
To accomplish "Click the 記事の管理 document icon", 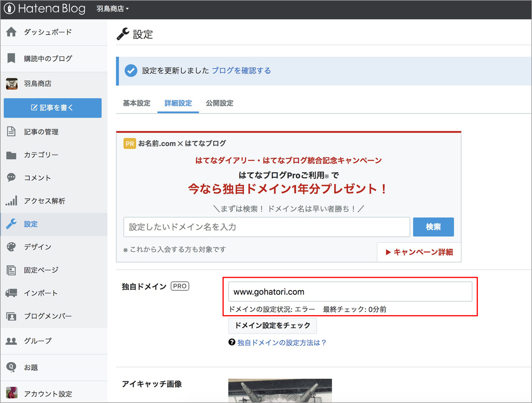I will pyautogui.click(x=11, y=132).
